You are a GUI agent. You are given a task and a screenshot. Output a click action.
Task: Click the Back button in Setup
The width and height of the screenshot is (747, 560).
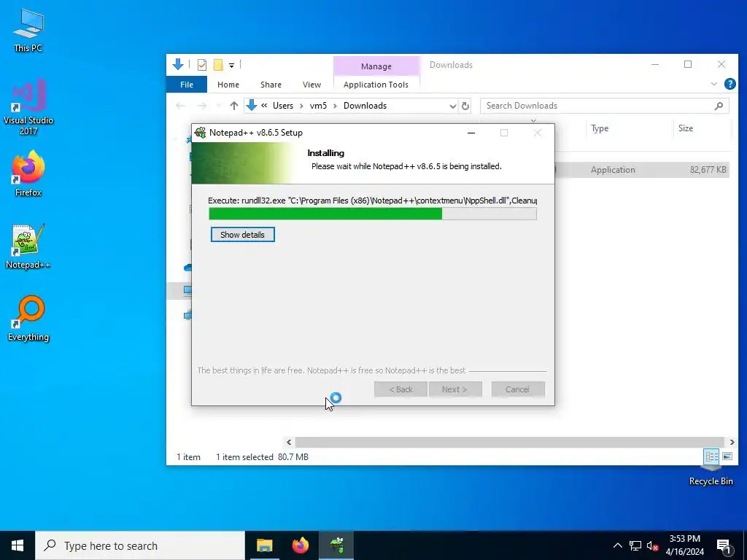tap(400, 389)
